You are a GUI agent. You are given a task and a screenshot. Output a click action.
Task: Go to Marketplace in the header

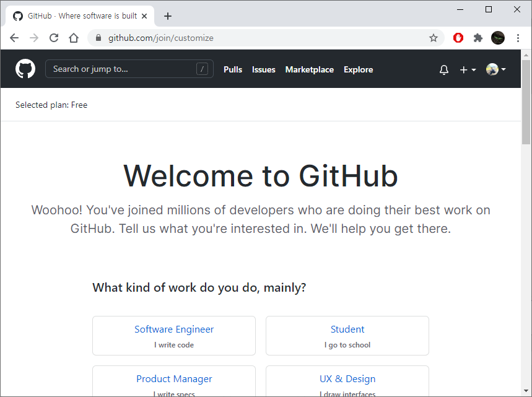310,69
